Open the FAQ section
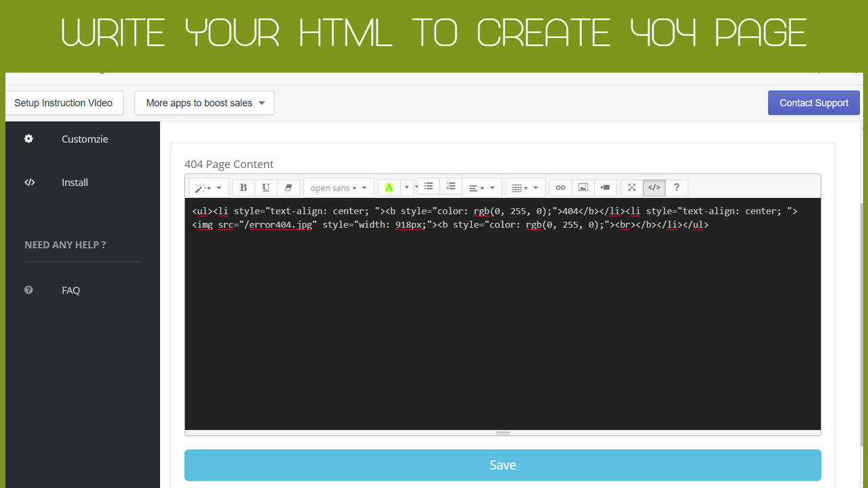 [x=71, y=290]
